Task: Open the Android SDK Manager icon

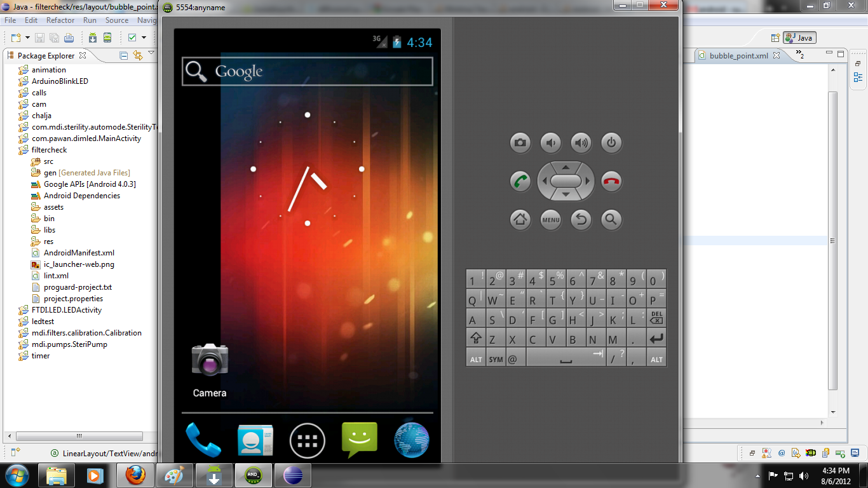Action: tap(93, 37)
